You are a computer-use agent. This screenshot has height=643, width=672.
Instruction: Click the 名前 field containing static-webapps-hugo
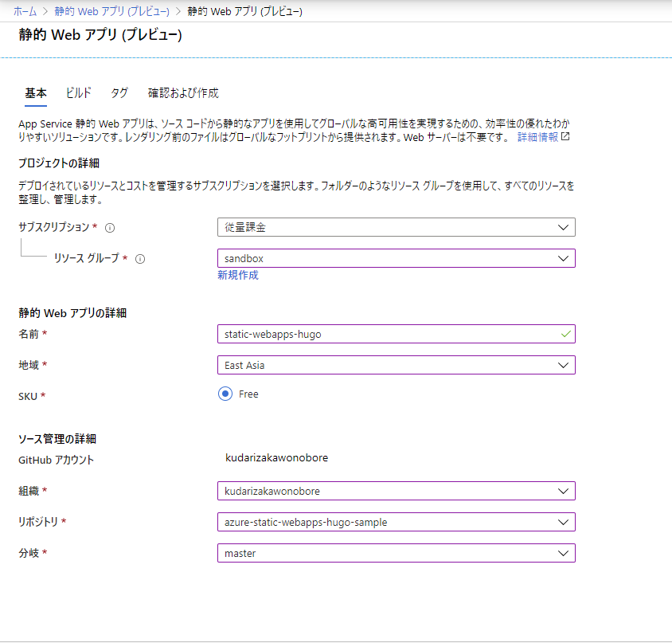click(396, 334)
